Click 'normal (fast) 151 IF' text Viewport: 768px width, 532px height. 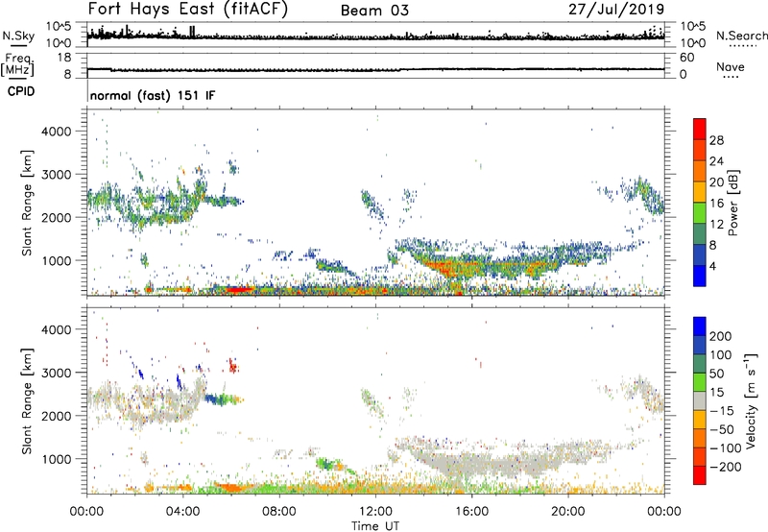pyautogui.click(x=153, y=96)
